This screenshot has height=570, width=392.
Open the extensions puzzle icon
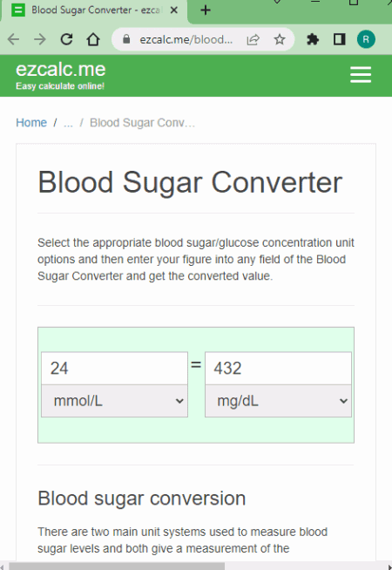point(313,39)
